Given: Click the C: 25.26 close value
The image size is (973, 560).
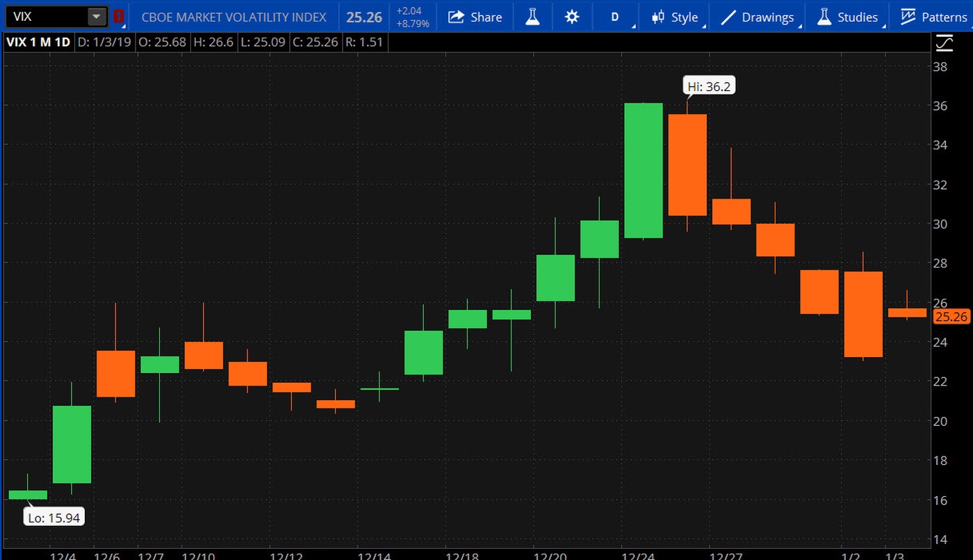Looking at the screenshot, I should point(315,42).
